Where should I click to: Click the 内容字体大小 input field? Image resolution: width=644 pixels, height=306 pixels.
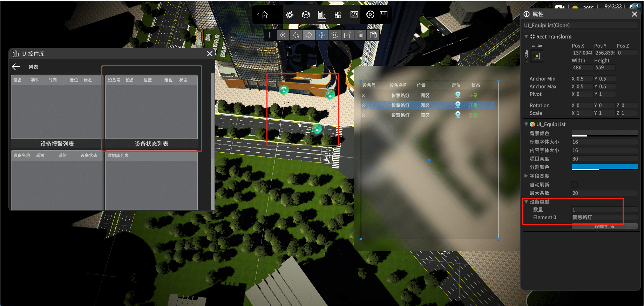click(605, 150)
